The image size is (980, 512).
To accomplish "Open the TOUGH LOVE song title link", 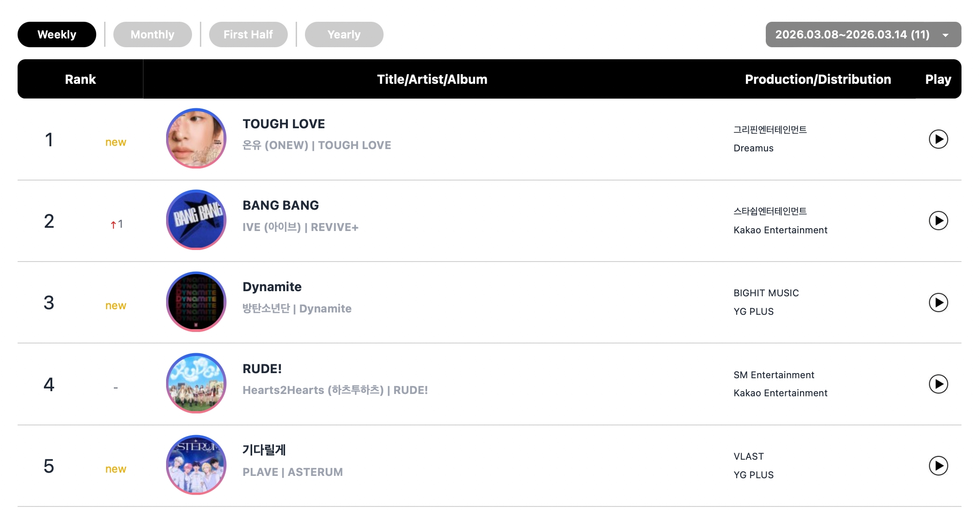I will [284, 124].
